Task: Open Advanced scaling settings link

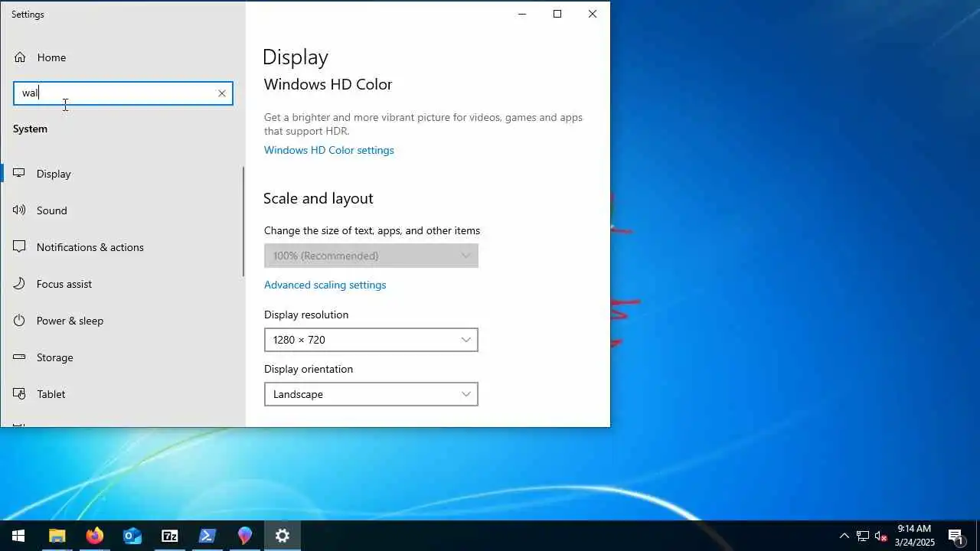Action: (325, 285)
